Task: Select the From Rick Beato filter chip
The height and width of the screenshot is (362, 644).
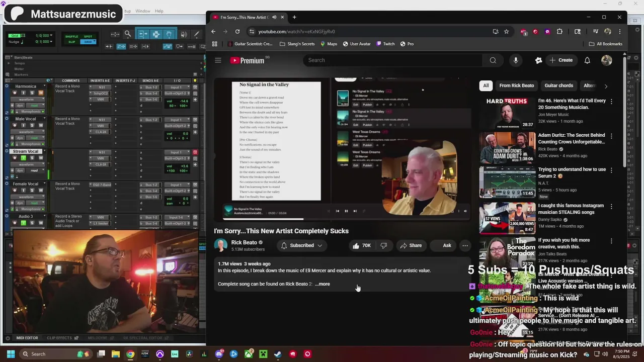Action: (x=517, y=85)
